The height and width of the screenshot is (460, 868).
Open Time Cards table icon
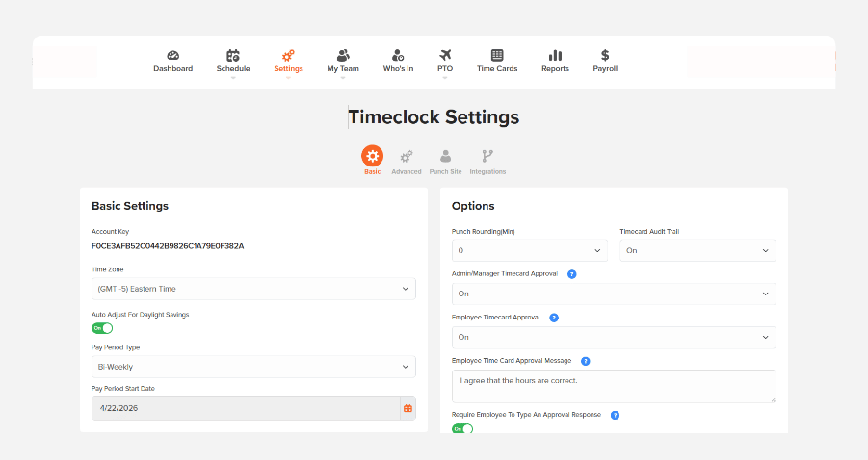[x=497, y=55]
